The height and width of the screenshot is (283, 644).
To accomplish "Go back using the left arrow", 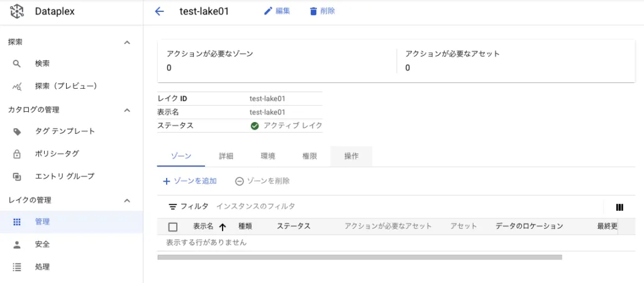I will [x=159, y=11].
